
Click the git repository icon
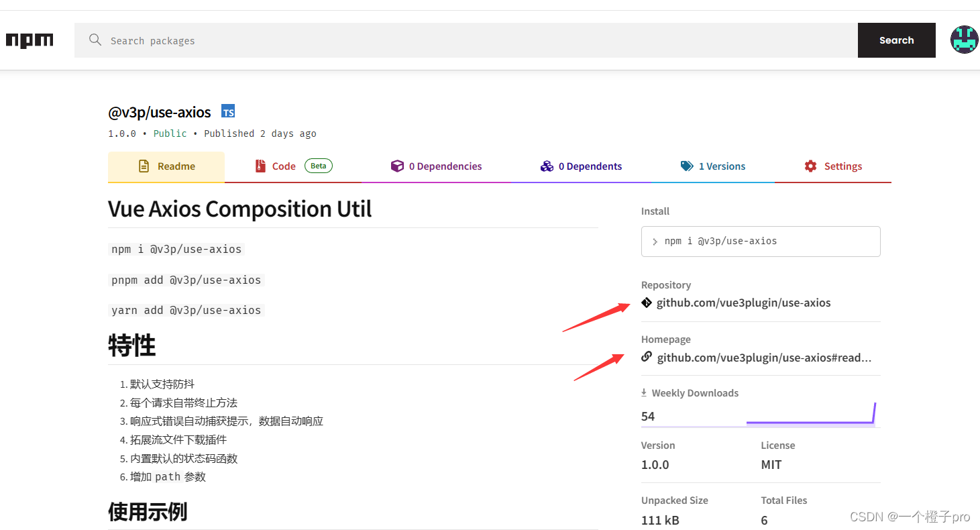pyautogui.click(x=647, y=303)
